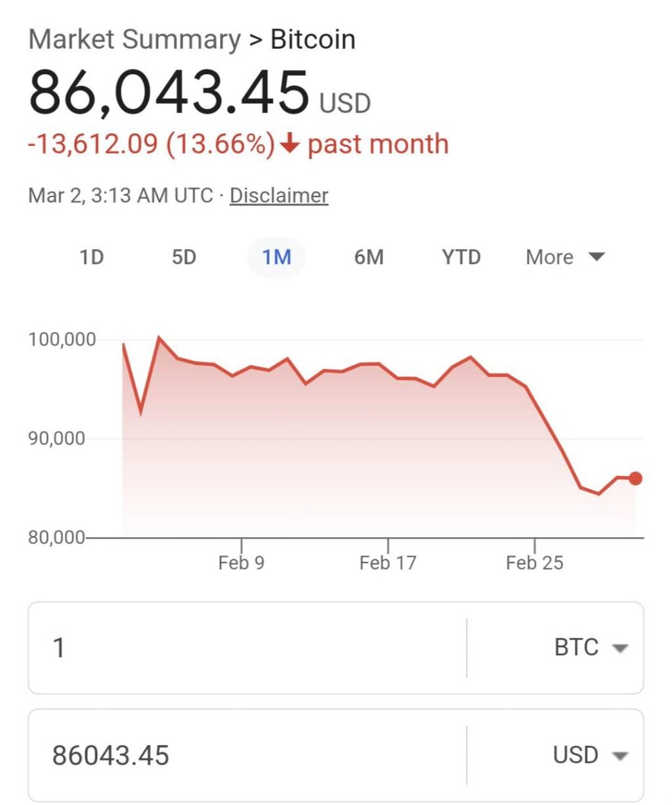This screenshot has width=672, height=805.
Task: Select the 5D time range
Action: (x=184, y=257)
